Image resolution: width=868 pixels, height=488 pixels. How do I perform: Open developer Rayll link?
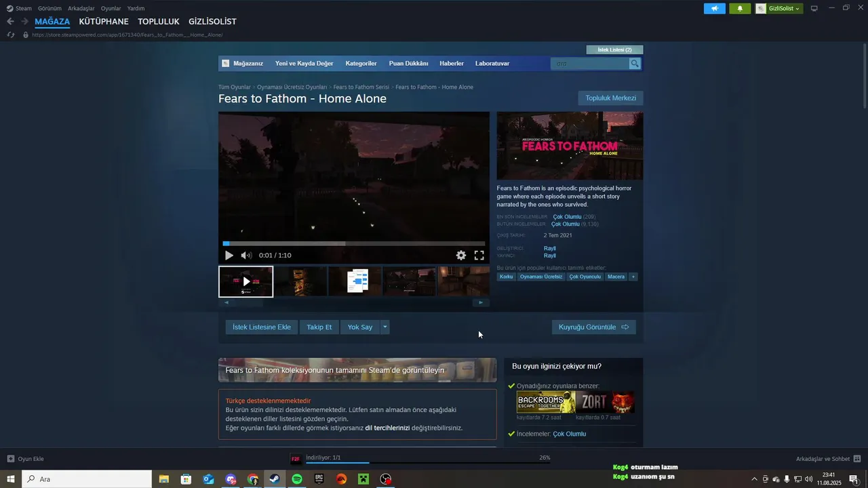(x=550, y=249)
